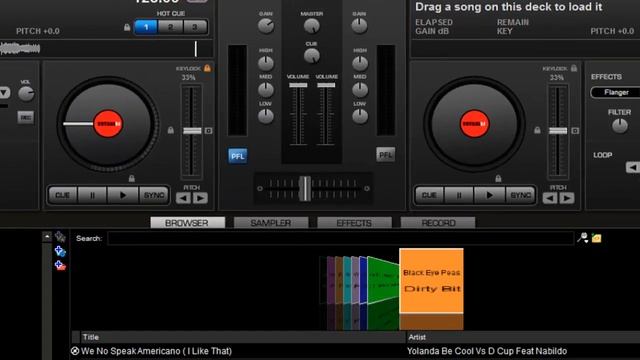
Task: Click the right channel volume fader
Action: (326, 85)
